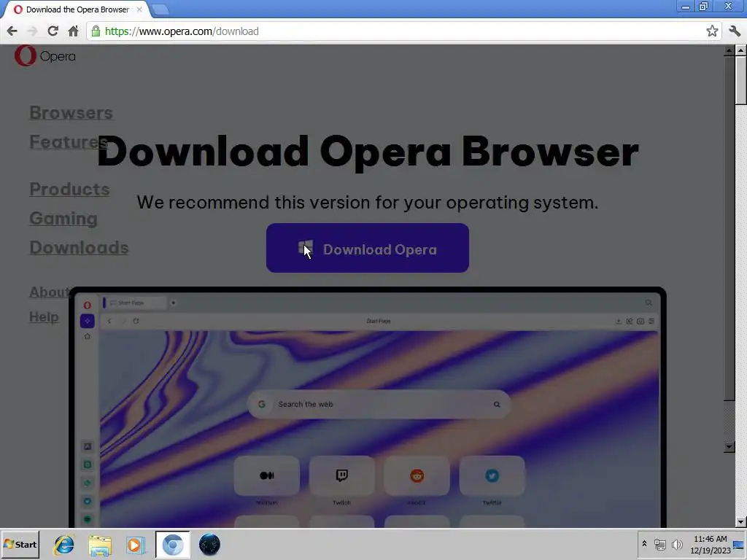Bookmark this page with the star icon
This screenshot has height=560, width=747.
point(712,31)
